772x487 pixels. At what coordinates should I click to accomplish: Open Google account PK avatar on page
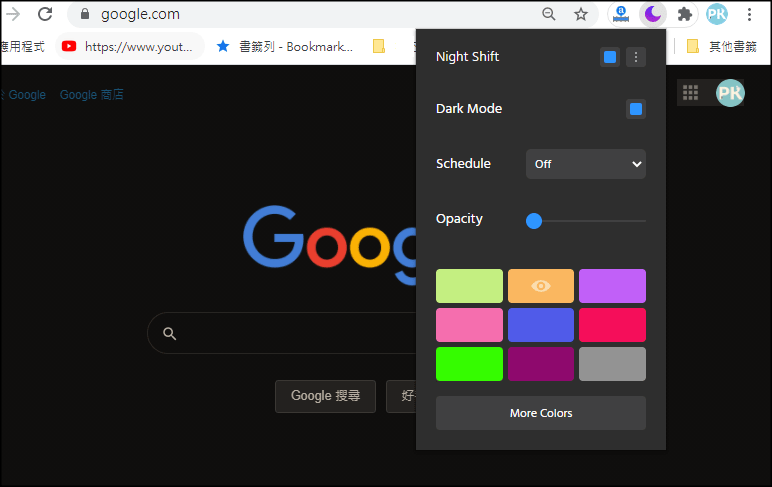pos(730,93)
